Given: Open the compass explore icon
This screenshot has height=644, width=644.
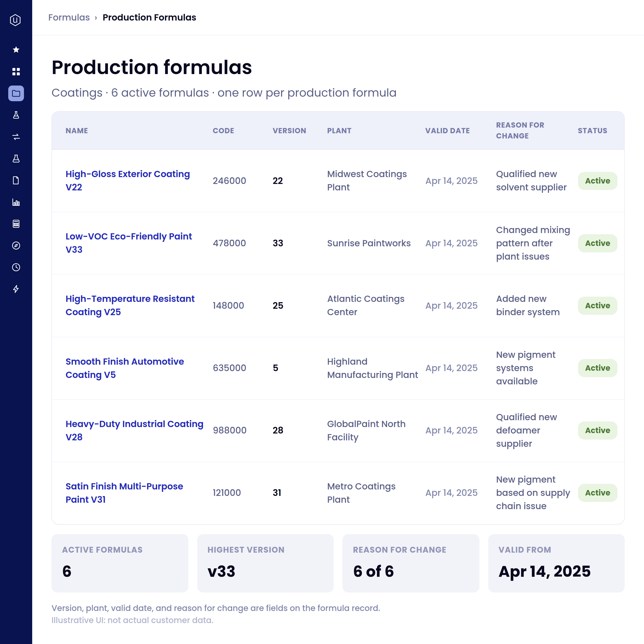Looking at the screenshot, I should coord(16,246).
